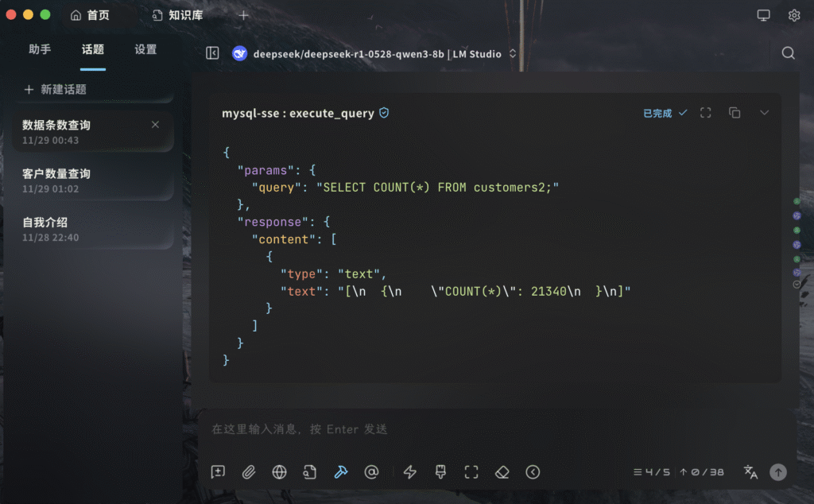Collapse the input toolbar with left chevron
Screen dimensions: 814x504
pos(533,472)
